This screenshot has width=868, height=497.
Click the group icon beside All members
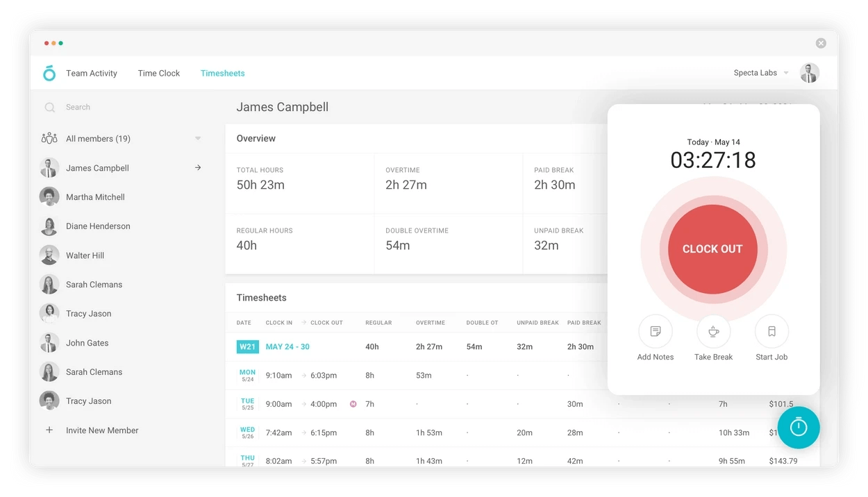click(49, 138)
